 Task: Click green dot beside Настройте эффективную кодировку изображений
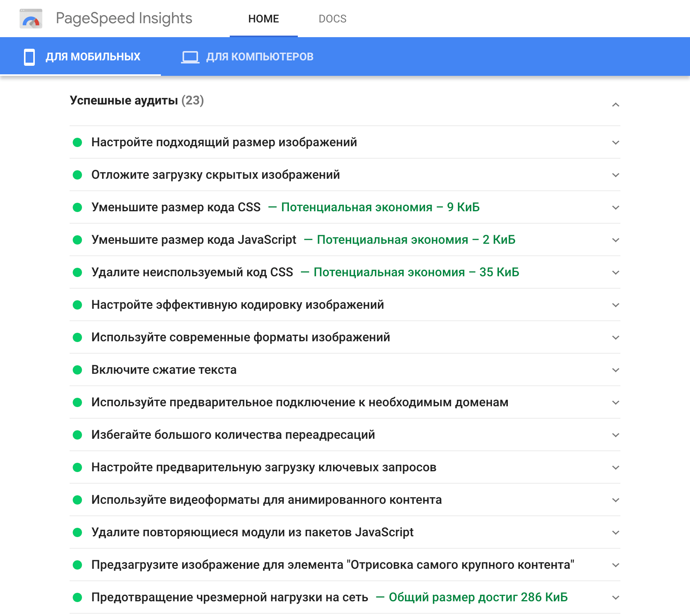click(77, 305)
